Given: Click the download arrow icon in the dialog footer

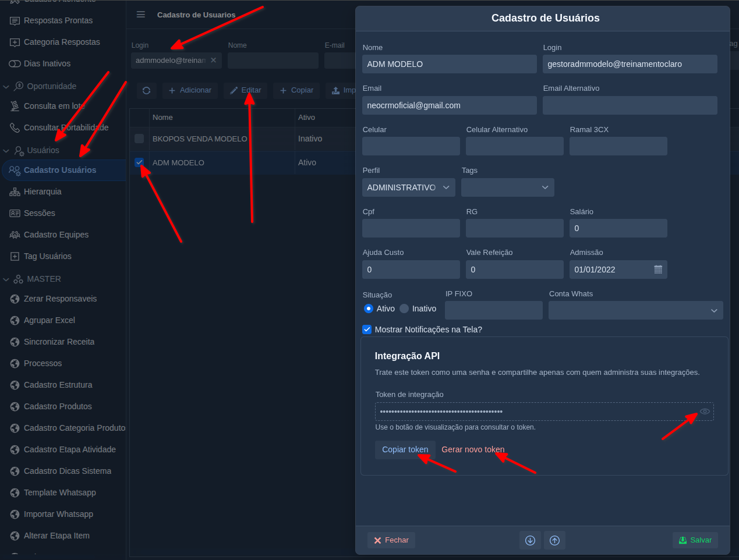Looking at the screenshot, I should (x=530, y=540).
